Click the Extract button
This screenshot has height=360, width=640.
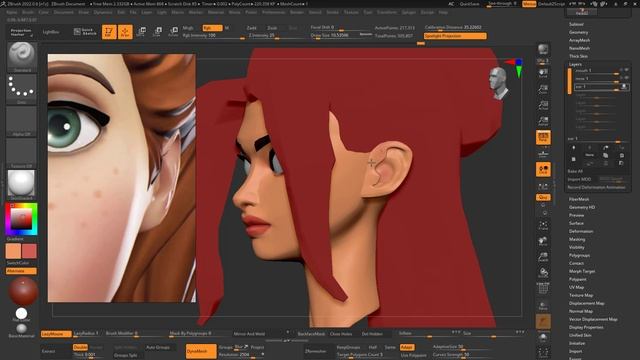click(49, 351)
